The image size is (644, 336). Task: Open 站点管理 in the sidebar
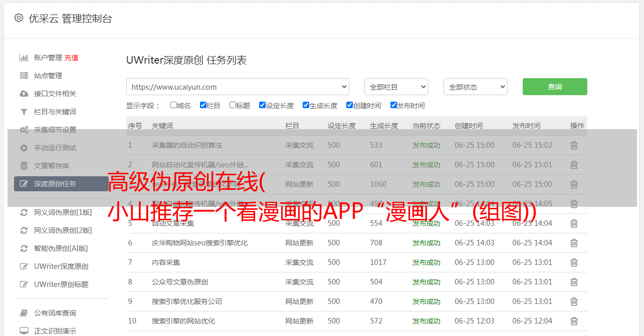[48, 76]
